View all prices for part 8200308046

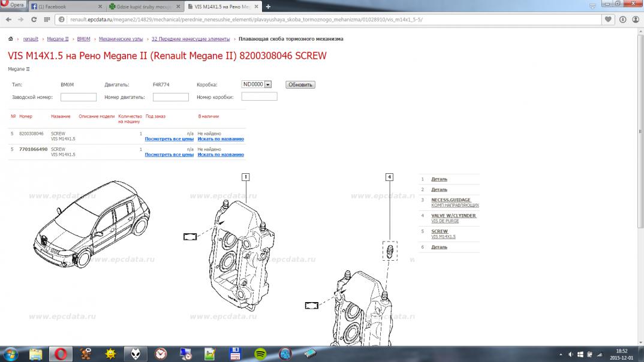point(169,138)
